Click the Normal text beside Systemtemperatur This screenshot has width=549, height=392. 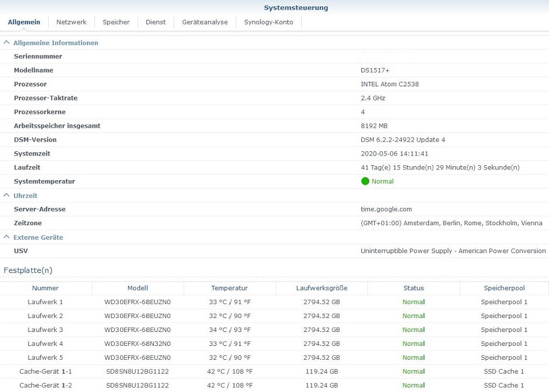pos(382,181)
